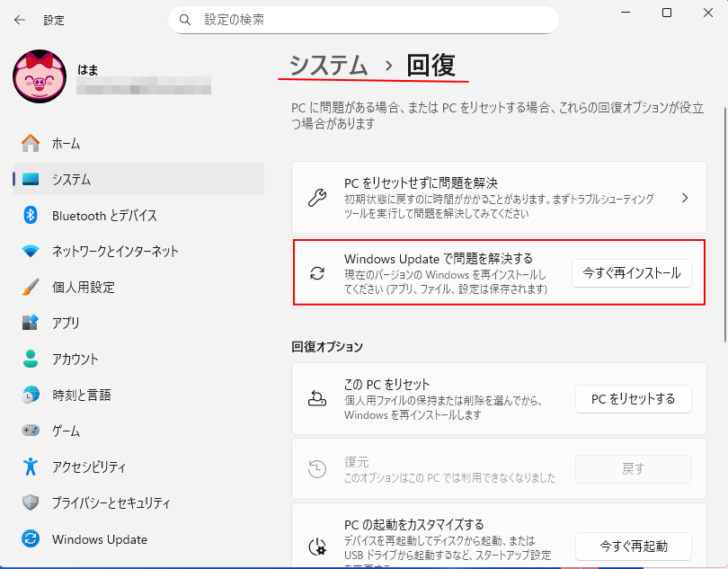
Task: Expand PC をリセットせずに問題を解決 chevron
Action: 685,198
